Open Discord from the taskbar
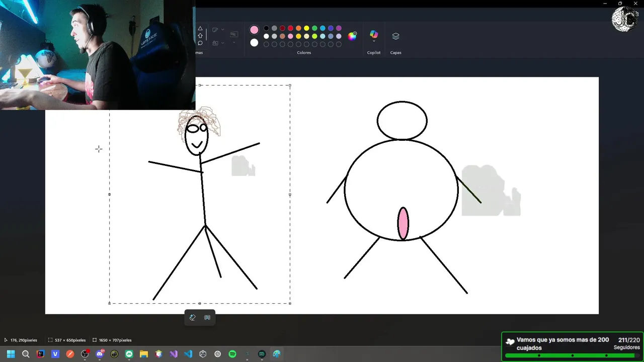 click(100, 354)
